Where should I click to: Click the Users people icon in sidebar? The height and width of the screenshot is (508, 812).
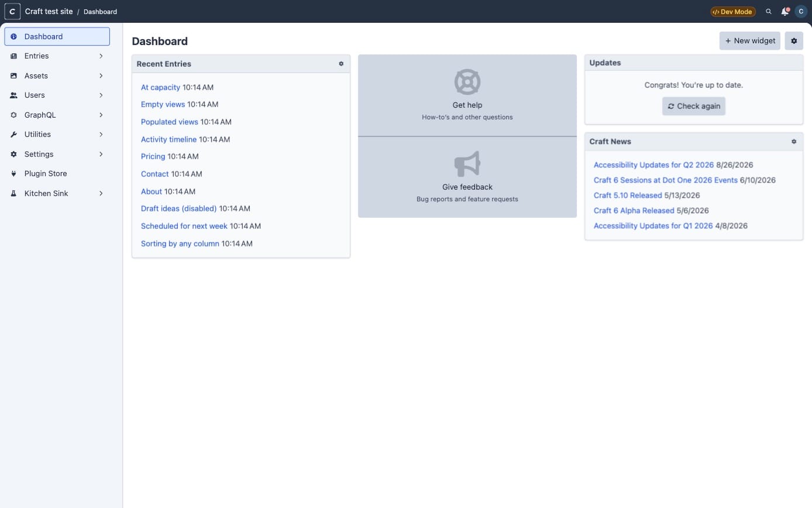tap(13, 95)
